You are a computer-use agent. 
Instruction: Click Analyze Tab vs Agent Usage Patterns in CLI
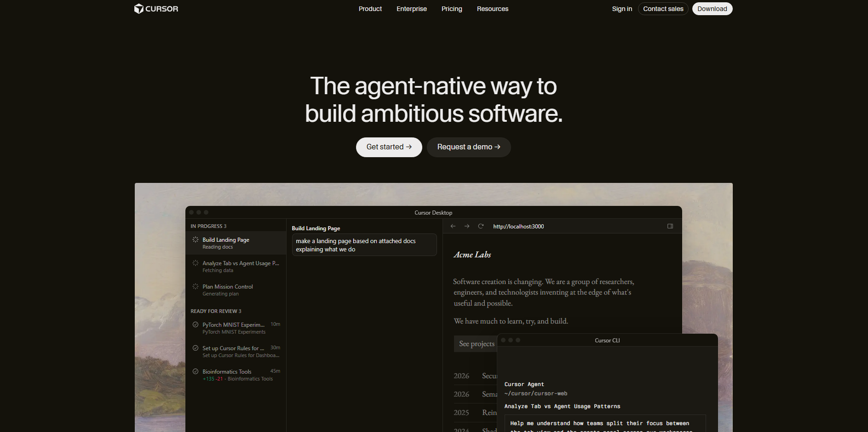coord(562,406)
